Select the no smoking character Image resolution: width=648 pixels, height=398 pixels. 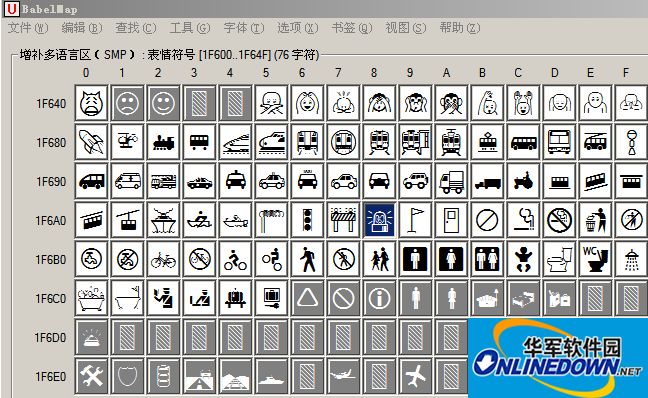pyautogui.click(x=559, y=220)
